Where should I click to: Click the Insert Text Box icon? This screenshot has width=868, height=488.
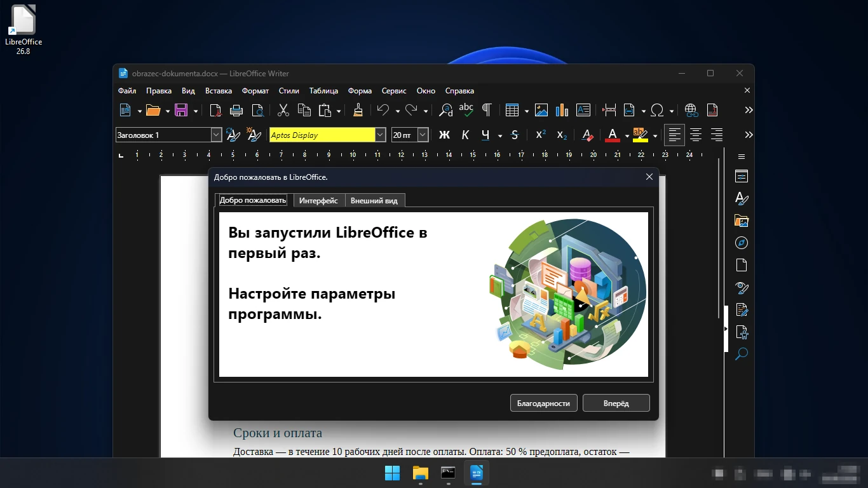pyautogui.click(x=583, y=110)
